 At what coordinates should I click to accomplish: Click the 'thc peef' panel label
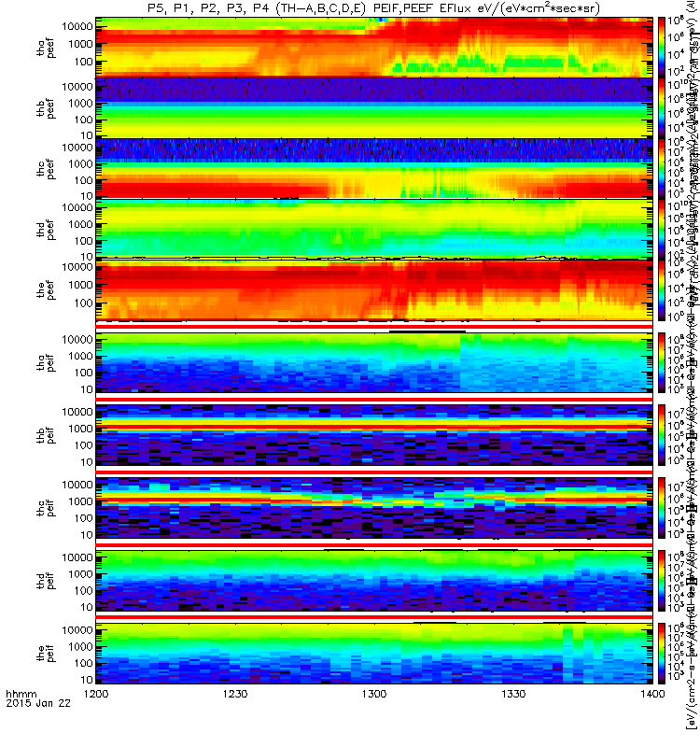click(46, 169)
